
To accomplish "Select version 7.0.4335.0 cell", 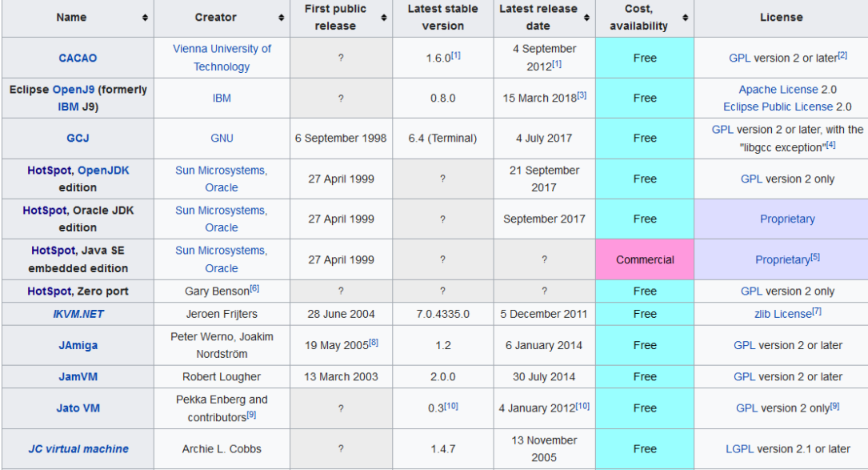I will (x=443, y=314).
